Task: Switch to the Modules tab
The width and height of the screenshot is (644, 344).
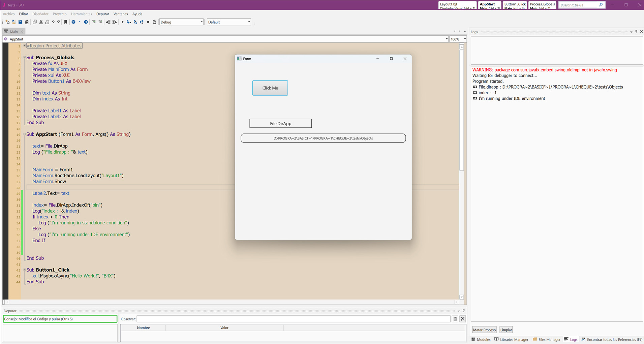Action: tap(481, 339)
